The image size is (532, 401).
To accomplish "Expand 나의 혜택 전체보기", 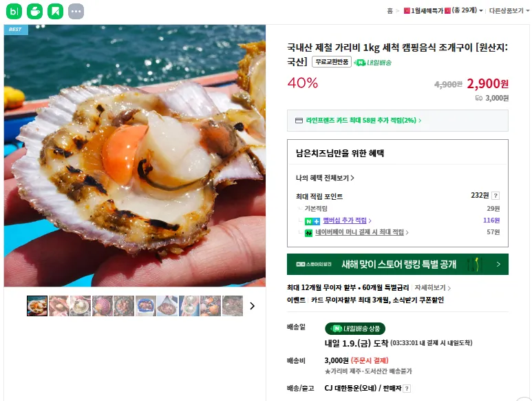I will (x=325, y=178).
